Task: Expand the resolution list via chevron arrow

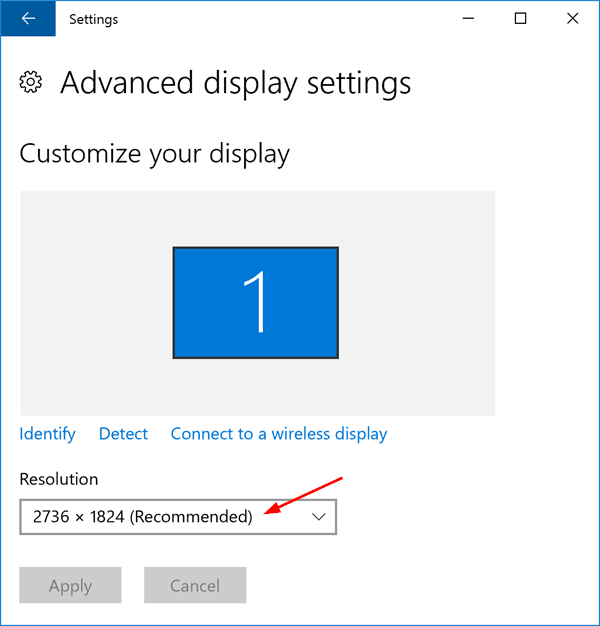Action: point(319,516)
